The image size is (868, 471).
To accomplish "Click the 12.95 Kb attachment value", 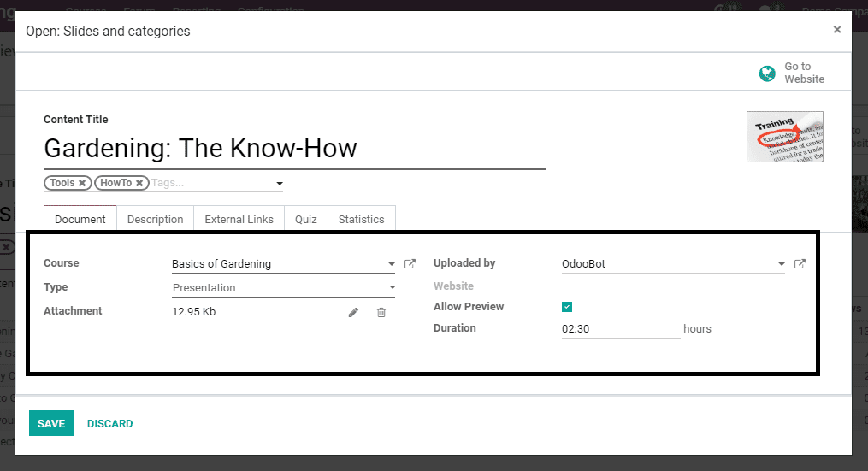I will (x=194, y=312).
